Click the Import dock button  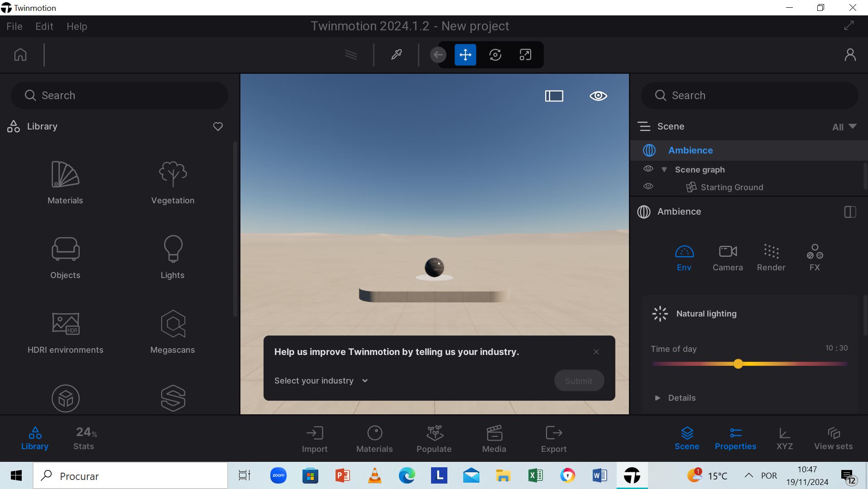click(315, 439)
